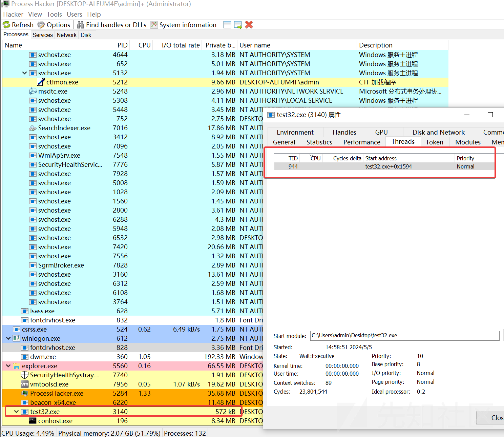Open the Environment properties tab
The width and height of the screenshot is (504, 437).
point(295,132)
